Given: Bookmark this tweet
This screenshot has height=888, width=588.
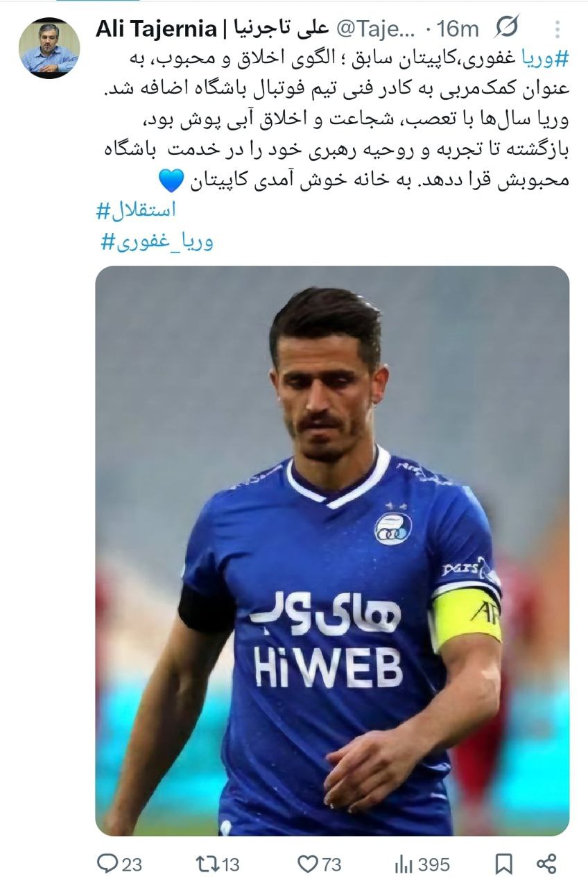Looking at the screenshot, I should pos(505,864).
